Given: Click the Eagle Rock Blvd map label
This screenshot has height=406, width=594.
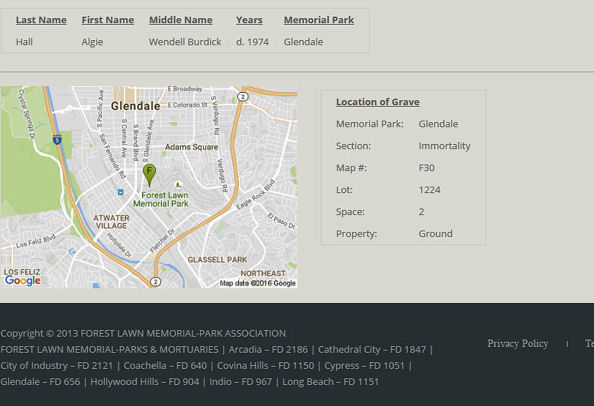Looking at the screenshot, I should (x=255, y=194).
